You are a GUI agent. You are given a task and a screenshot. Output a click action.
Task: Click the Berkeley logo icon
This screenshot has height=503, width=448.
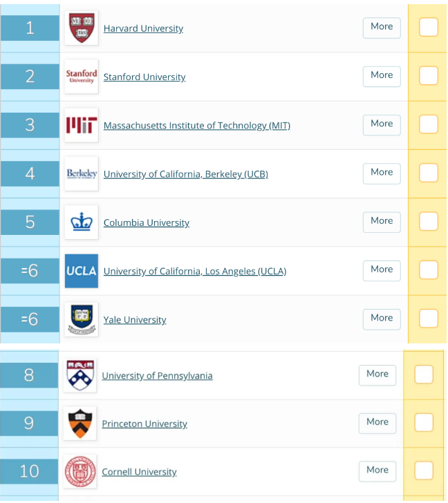(x=81, y=173)
